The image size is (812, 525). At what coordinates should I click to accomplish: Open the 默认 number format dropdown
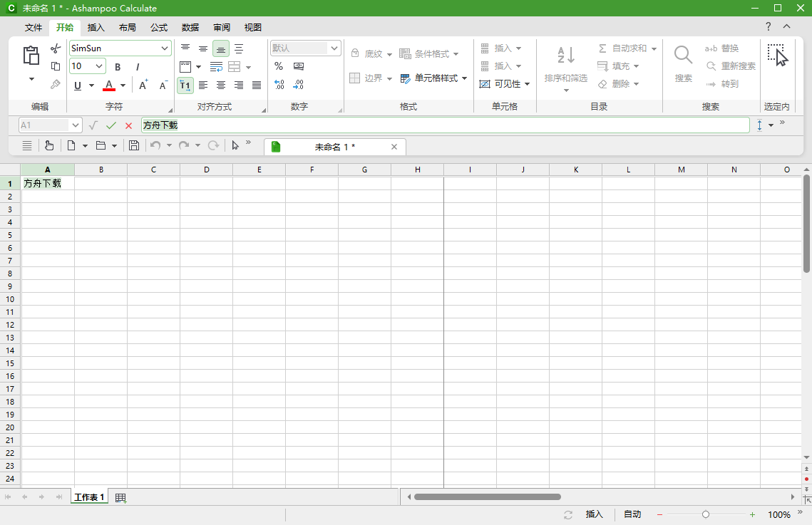[334, 48]
